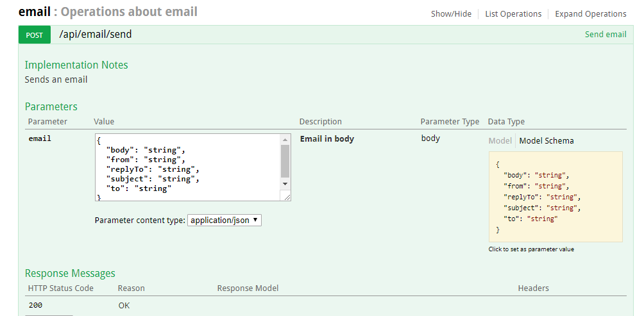644x316 pixels.
Task: Click the Implementation Notes heading
Action: pyautogui.click(x=76, y=65)
